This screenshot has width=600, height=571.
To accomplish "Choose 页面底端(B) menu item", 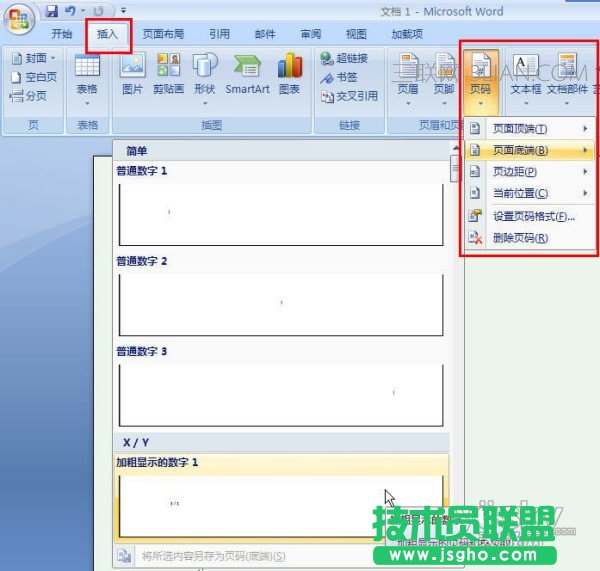I will tap(530, 150).
